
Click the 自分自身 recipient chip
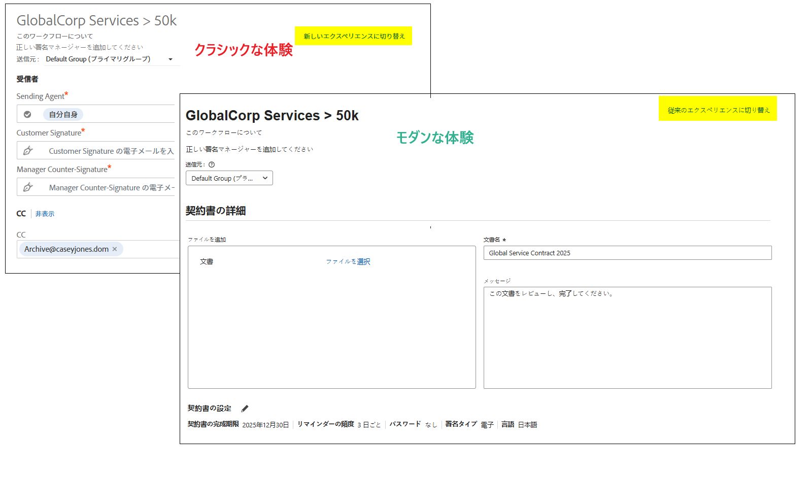pyautogui.click(x=63, y=115)
